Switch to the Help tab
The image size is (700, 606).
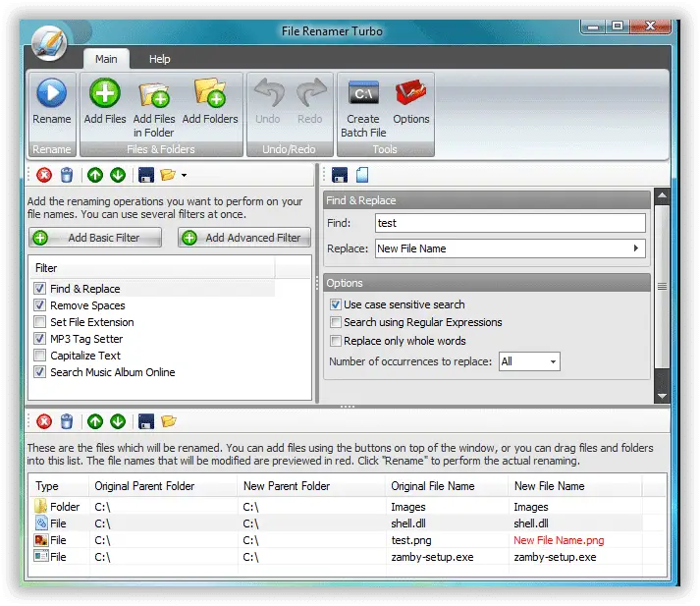pos(159,59)
